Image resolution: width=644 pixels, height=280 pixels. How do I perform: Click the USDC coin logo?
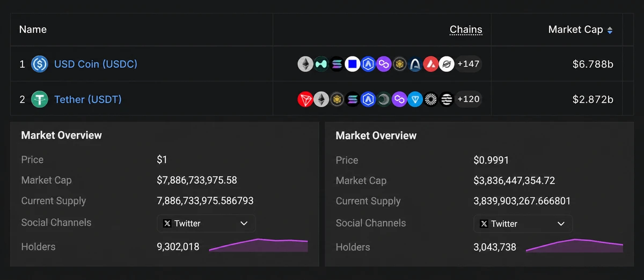pos(40,64)
